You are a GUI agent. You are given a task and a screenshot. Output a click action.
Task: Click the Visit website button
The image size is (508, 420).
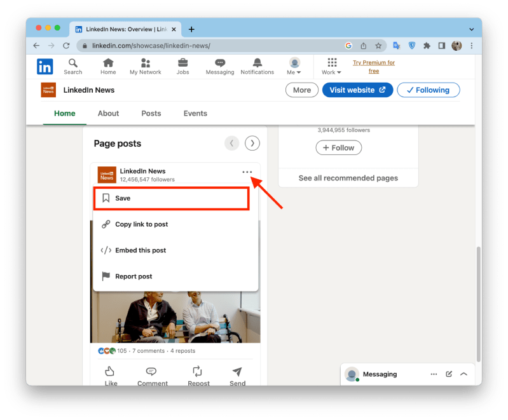pos(357,90)
